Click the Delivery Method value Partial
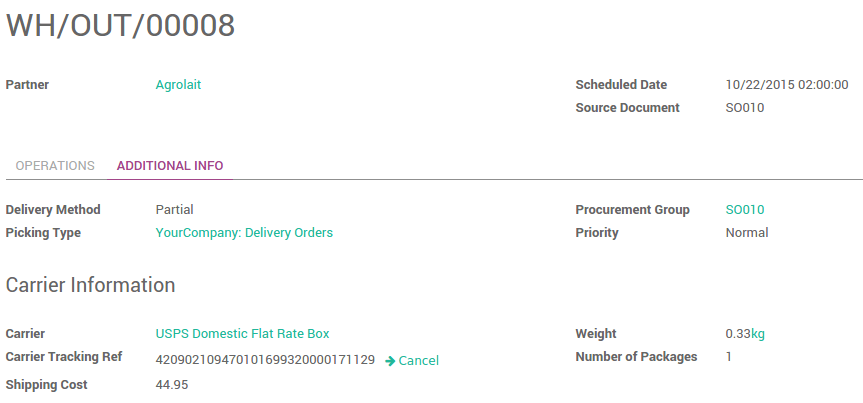The height and width of the screenshot is (403, 863). coord(175,210)
